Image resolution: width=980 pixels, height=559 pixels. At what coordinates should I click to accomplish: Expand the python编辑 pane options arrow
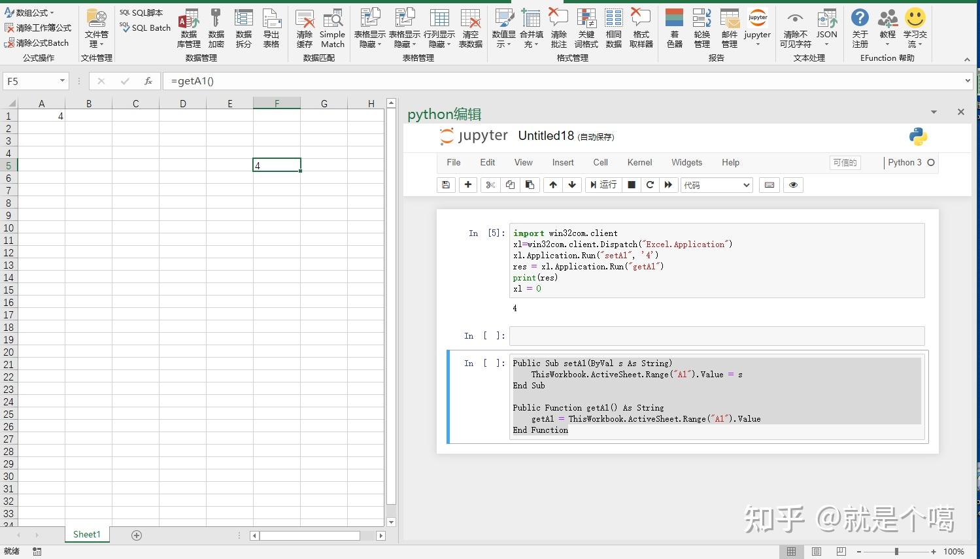pyautogui.click(x=934, y=112)
